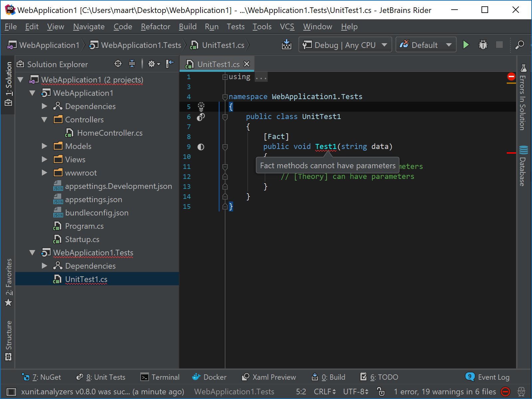
Task: Open the File menu
Action: pos(11,27)
